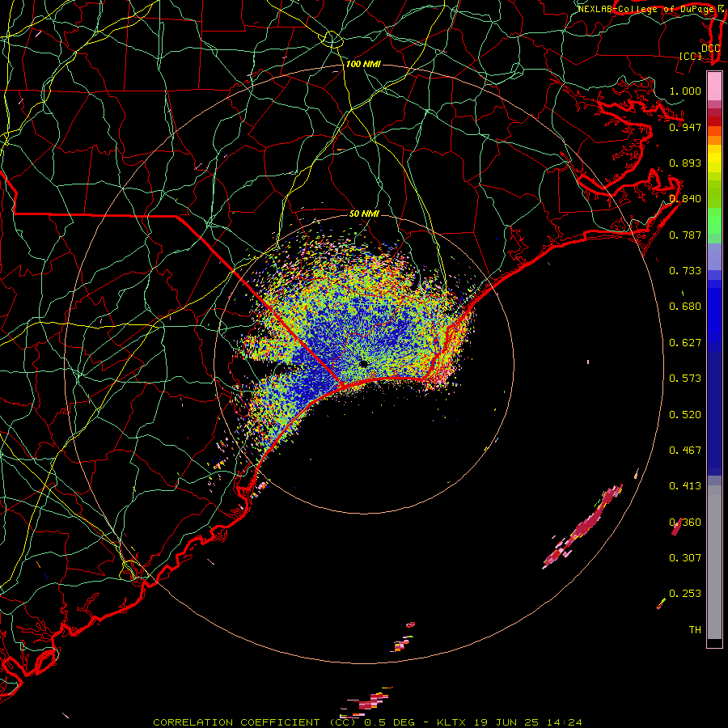Pick the pink segment atop the color bar

point(714,87)
